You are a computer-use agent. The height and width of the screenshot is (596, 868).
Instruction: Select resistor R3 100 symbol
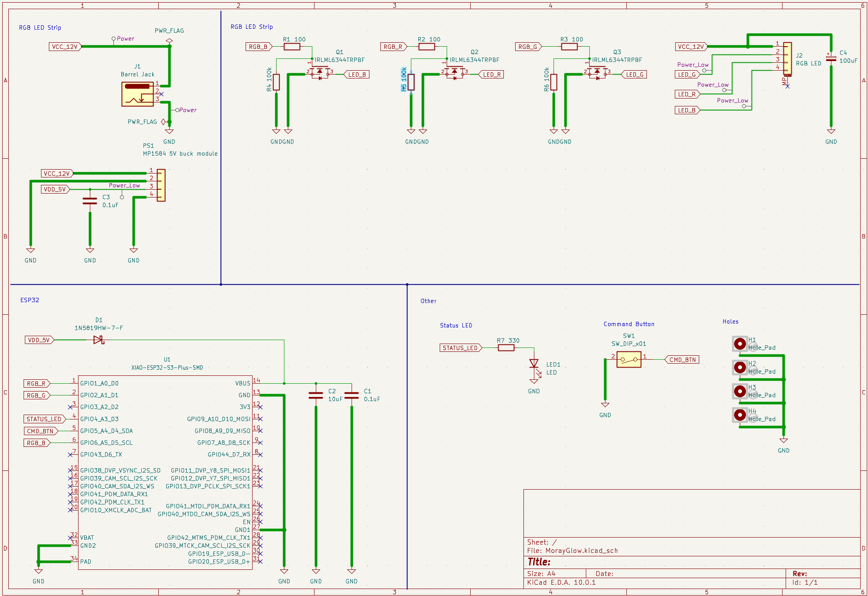(569, 47)
